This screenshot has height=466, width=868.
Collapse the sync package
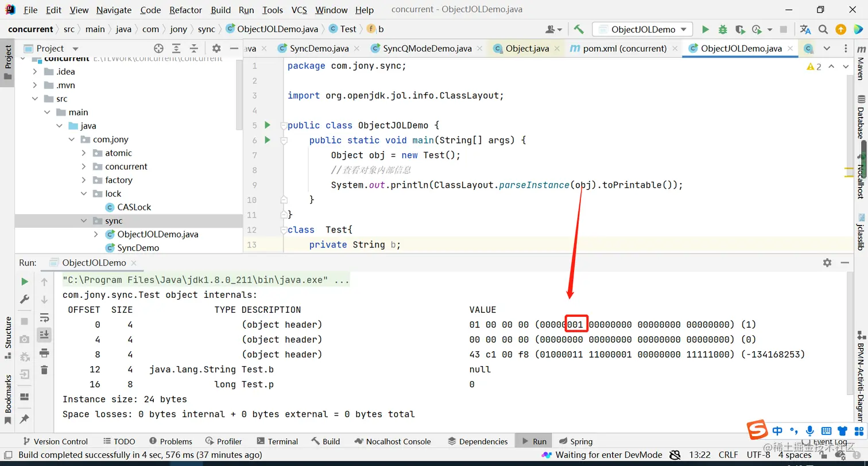pos(84,221)
